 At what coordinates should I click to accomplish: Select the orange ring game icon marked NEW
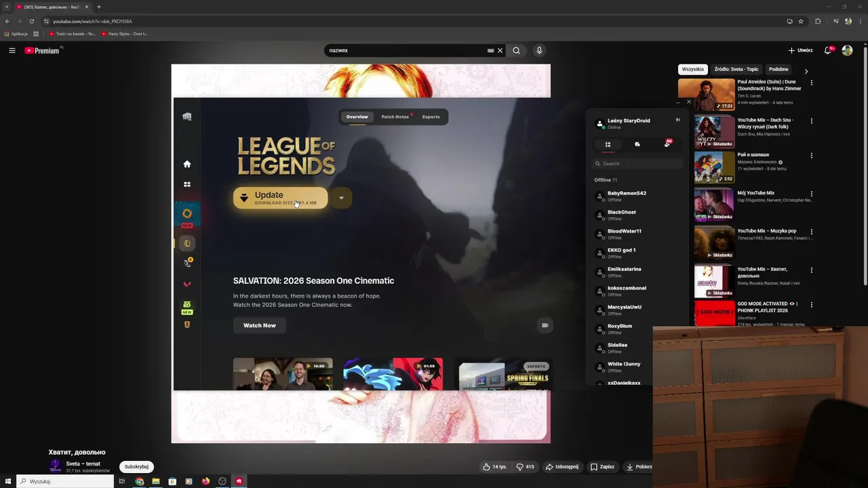(x=187, y=214)
